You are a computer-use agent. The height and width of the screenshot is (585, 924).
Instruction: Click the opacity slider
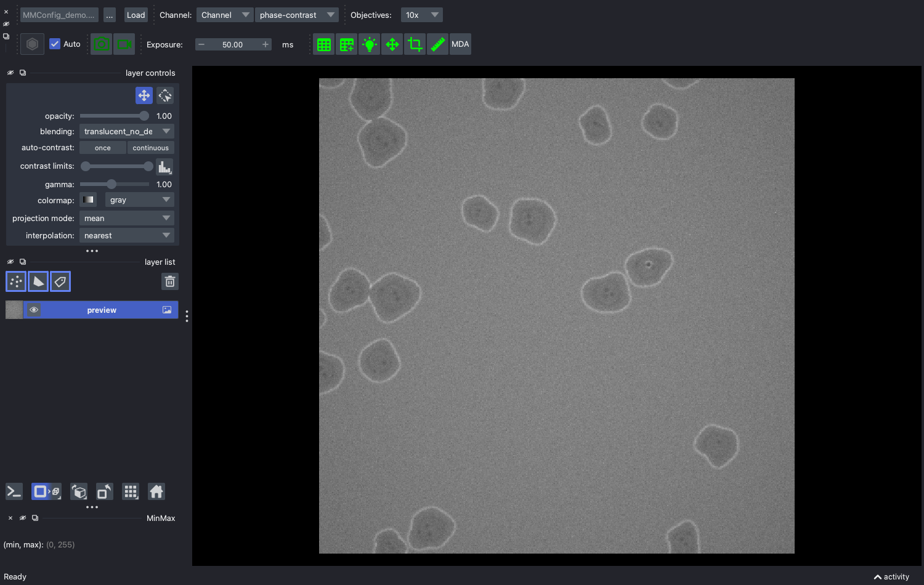[x=115, y=116]
